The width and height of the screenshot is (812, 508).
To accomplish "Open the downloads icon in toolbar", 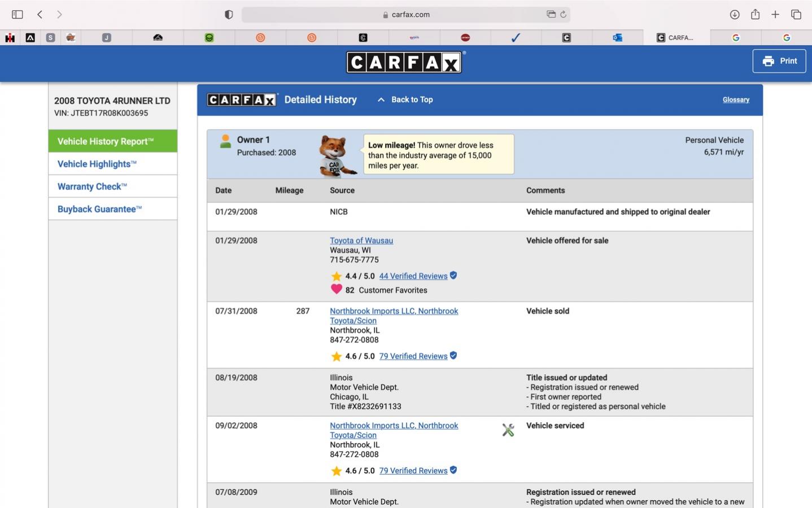I will (x=735, y=15).
